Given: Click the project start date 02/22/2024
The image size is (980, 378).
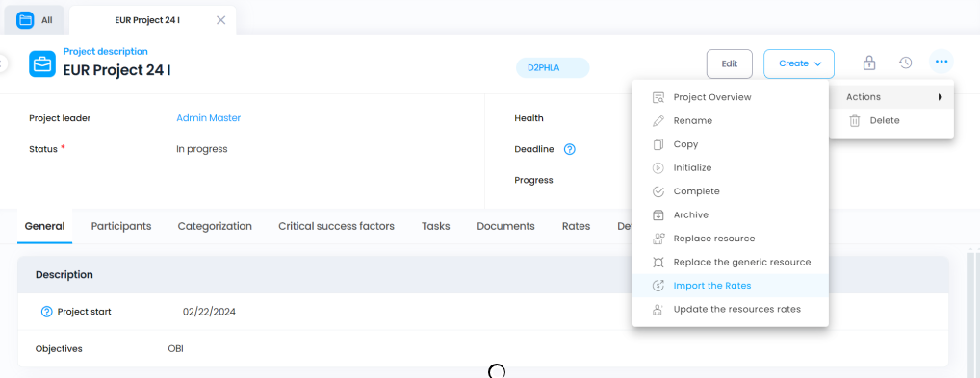Looking at the screenshot, I should coord(209,311).
